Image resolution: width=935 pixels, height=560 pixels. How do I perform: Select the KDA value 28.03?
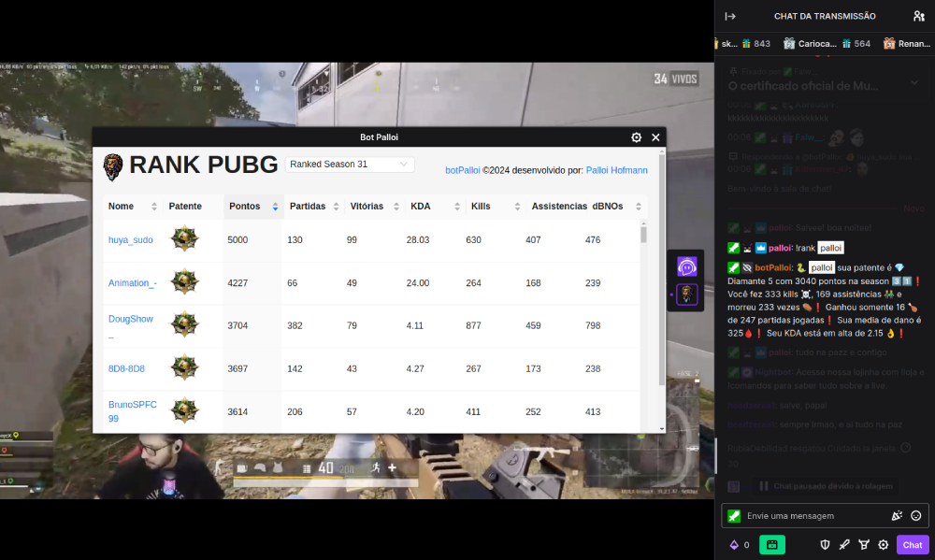click(x=418, y=239)
